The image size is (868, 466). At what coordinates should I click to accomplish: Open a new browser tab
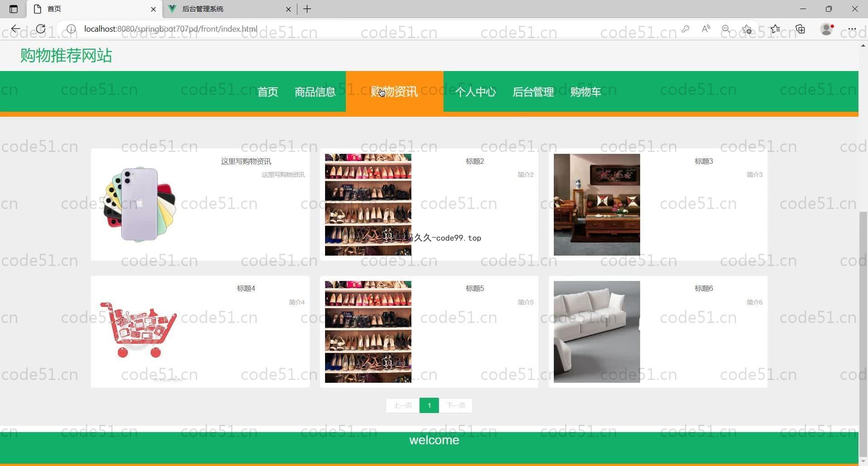(x=307, y=9)
